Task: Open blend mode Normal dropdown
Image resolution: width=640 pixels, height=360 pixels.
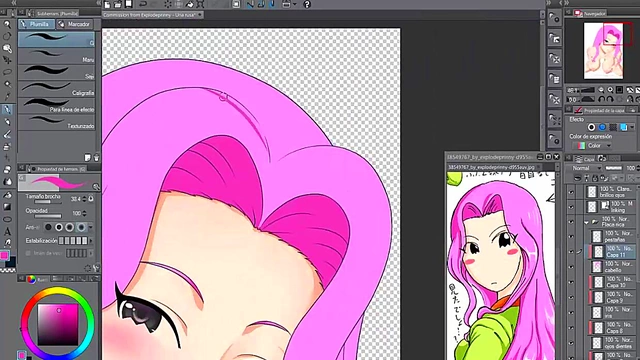Action: [586, 168]
